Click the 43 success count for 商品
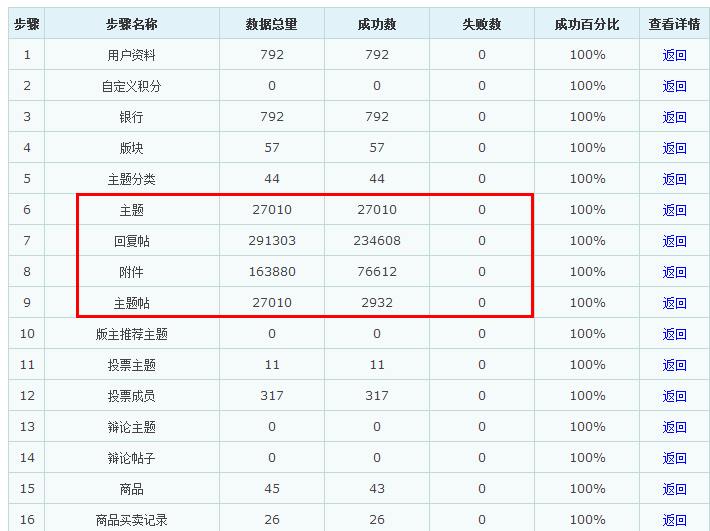The height and width of the screenshot is (531, 710). [377, 489]
